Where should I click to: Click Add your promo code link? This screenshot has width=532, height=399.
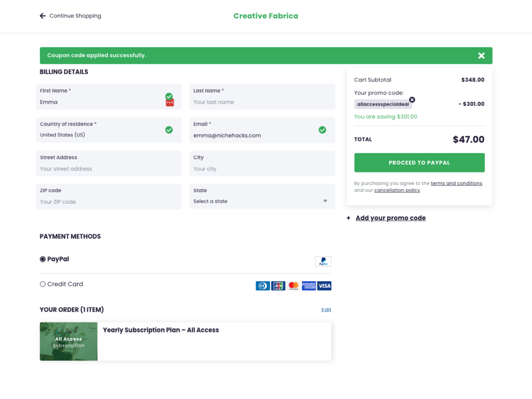[x=391, y=218]
